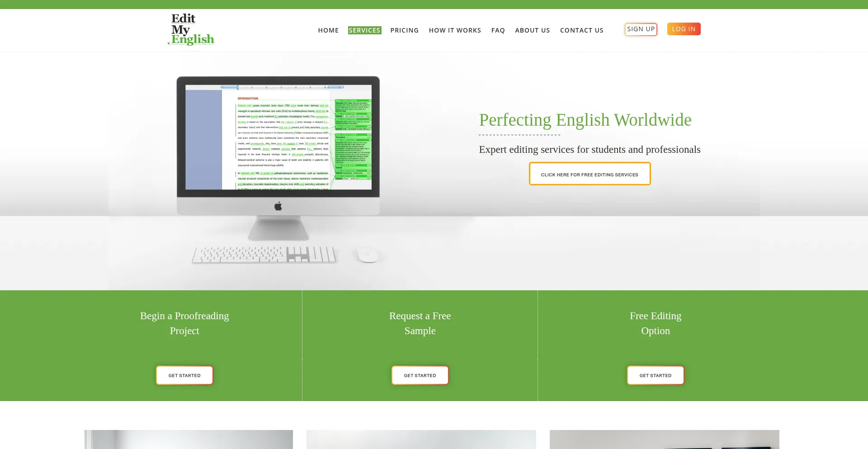Go to the CONTACT US page

coord(581,30)
